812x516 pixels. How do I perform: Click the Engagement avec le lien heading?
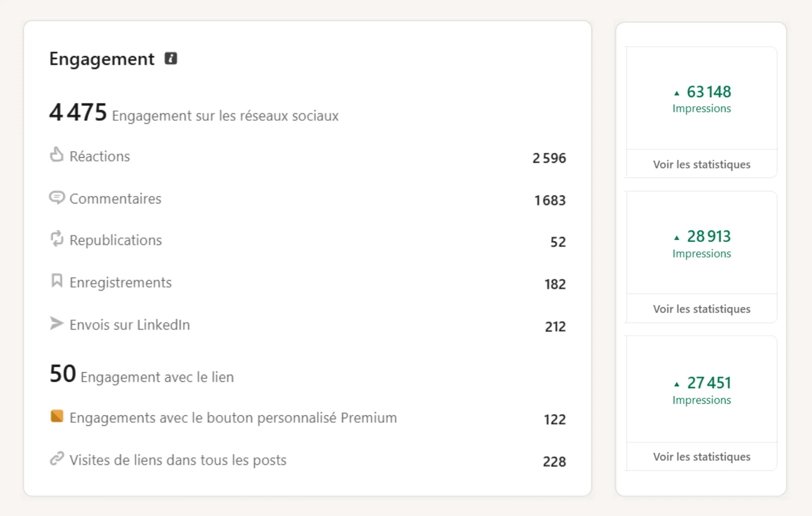click(x=157, y=377)
